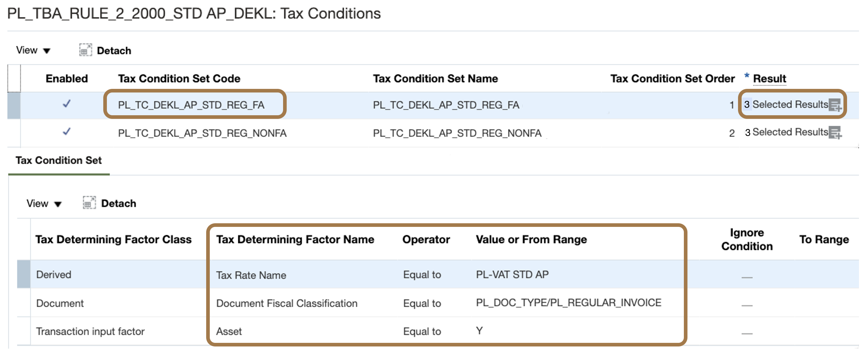
Task: Click the row selector beside the Enabled column header
Action: coord(14,78)
